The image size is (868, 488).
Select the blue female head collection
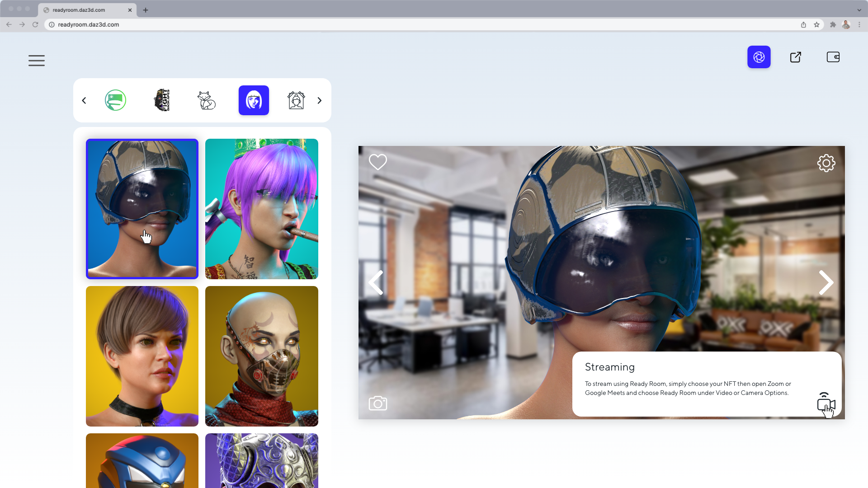pyautogui.click(x=254, y=100)
